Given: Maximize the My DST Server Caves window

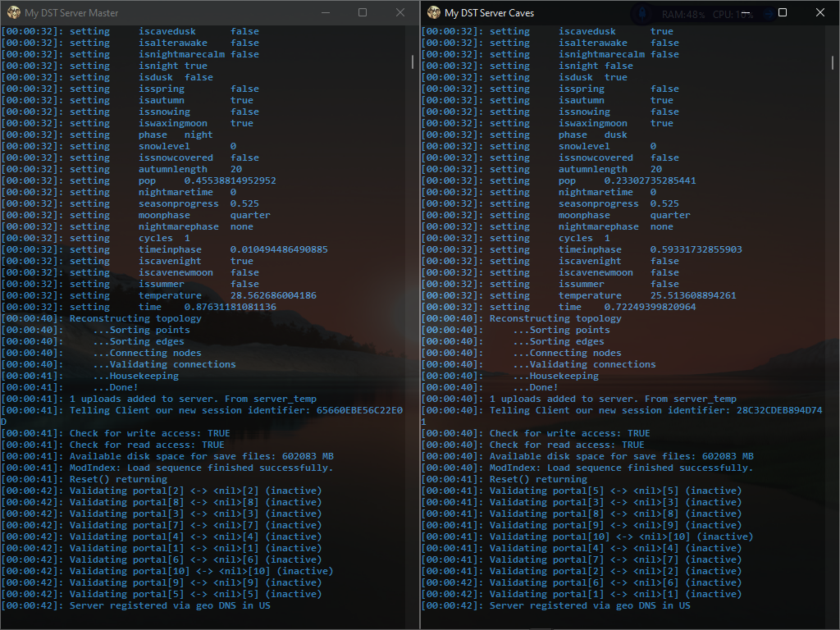Looking at the screenshot, I should 783,13.
